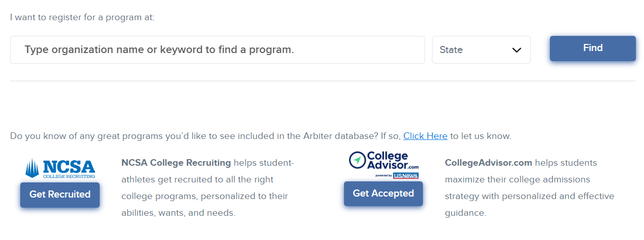Screen dimensions: 644x240
Task: Click the chevron arrow in State selector
Action: [x=517, y=50]
